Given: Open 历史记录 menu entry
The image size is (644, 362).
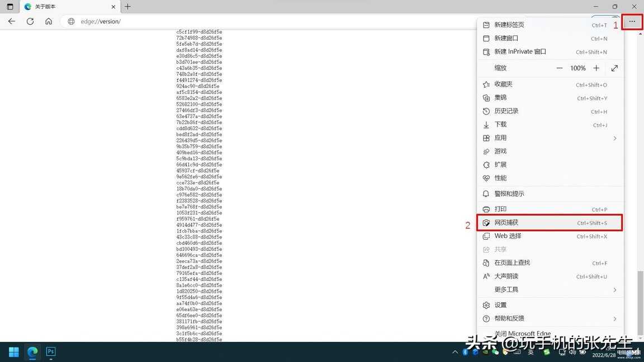Looking at the screenshot, I should pos(506,111).
